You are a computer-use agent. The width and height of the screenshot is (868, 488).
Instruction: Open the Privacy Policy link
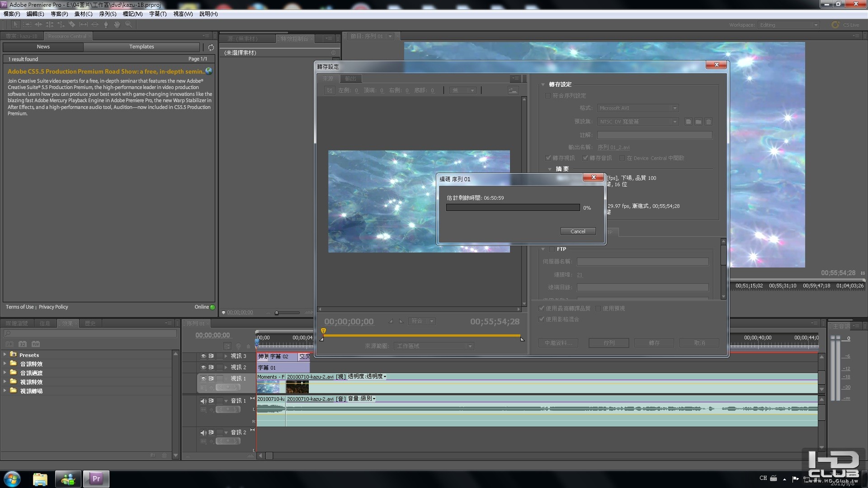click(53, 307)
